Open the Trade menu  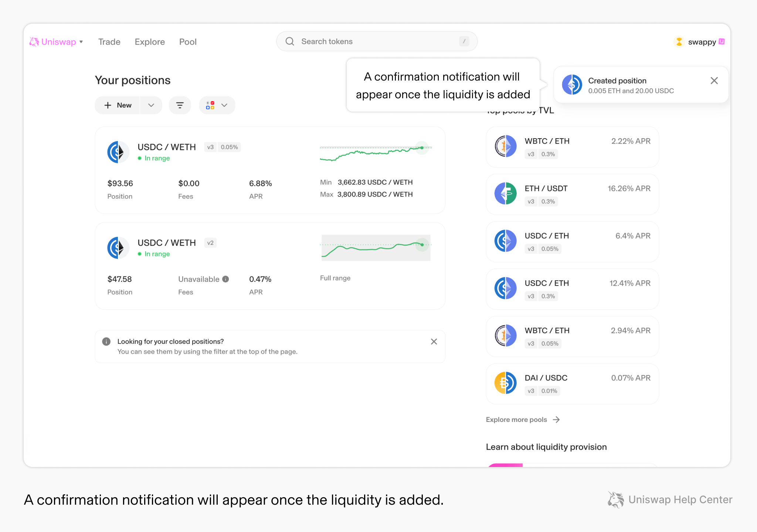109,42
